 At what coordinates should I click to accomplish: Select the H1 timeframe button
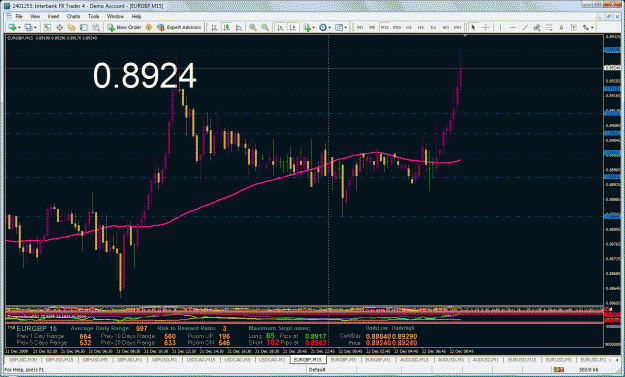coord(409,27)
